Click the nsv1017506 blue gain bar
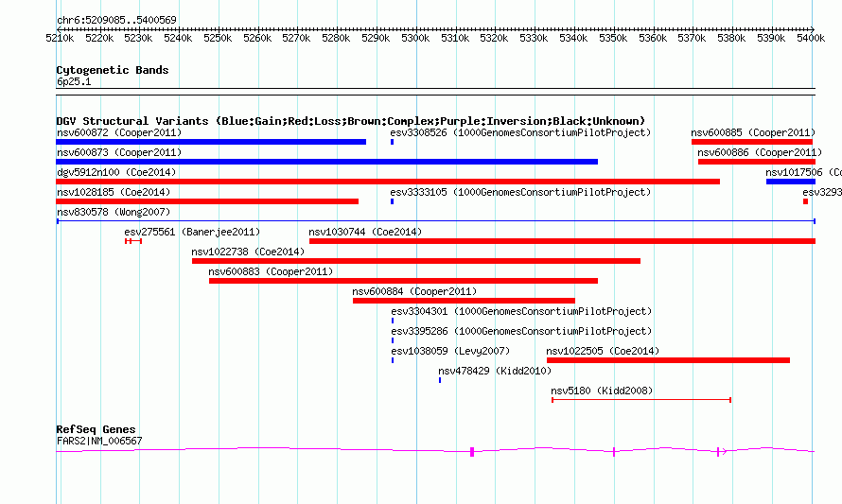Viewport: 842px width, 504px height. click(791, 182)
